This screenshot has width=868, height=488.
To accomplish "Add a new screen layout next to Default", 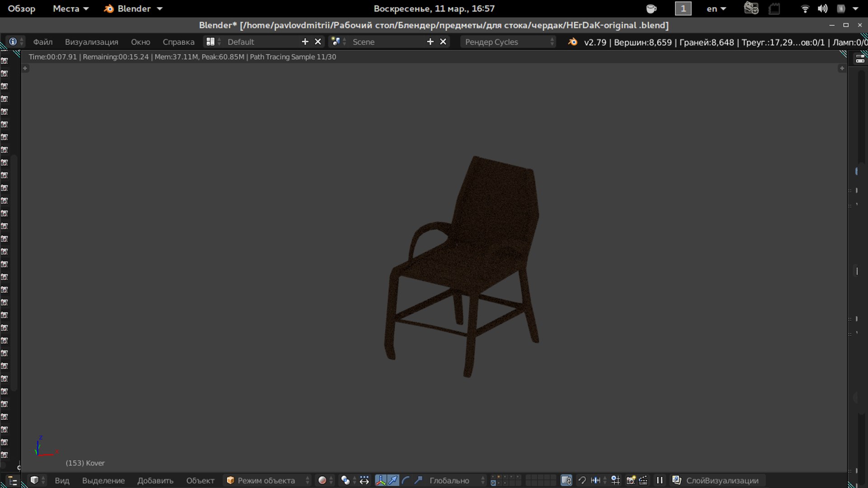I will click(305, 42).
